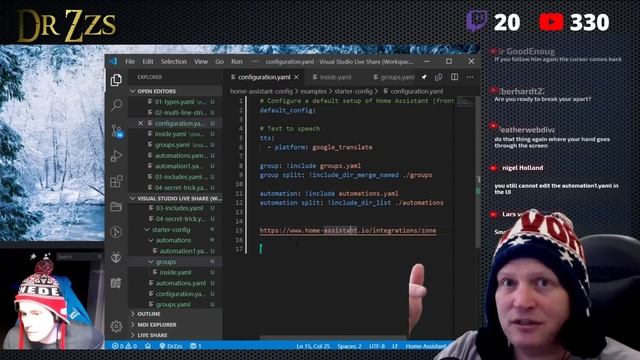
Task: Open the folder icon view in activity bar
Action: (116, 207)
